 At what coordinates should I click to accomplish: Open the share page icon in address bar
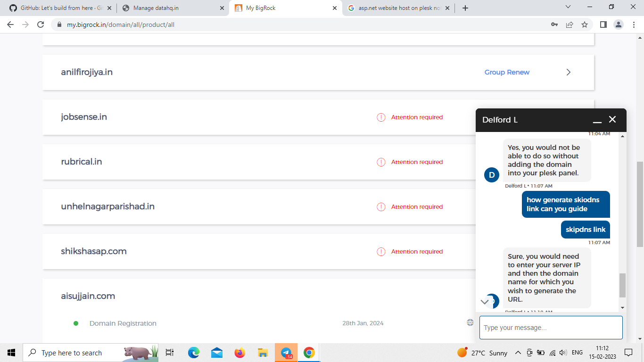point(570,25)
